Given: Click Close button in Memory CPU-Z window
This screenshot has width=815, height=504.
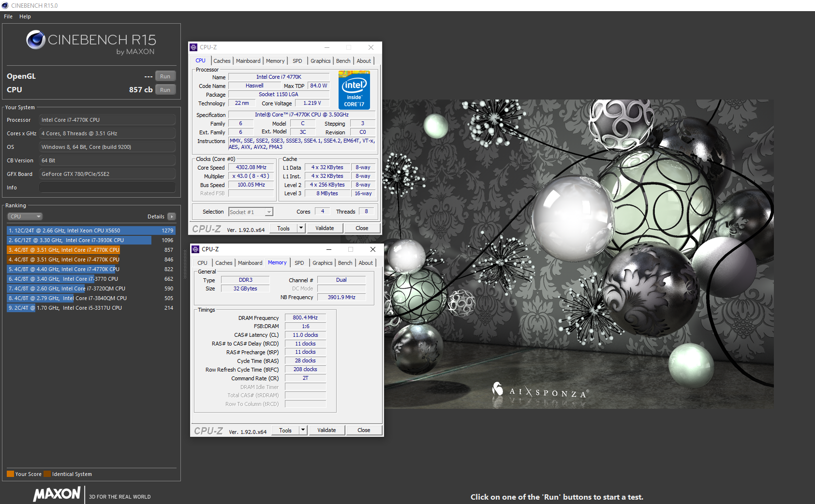Looking at the screenshot, I should (364, 430).
